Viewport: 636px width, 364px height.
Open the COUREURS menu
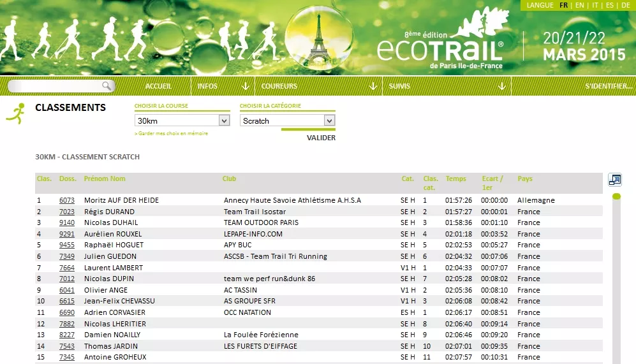(279, 86)
